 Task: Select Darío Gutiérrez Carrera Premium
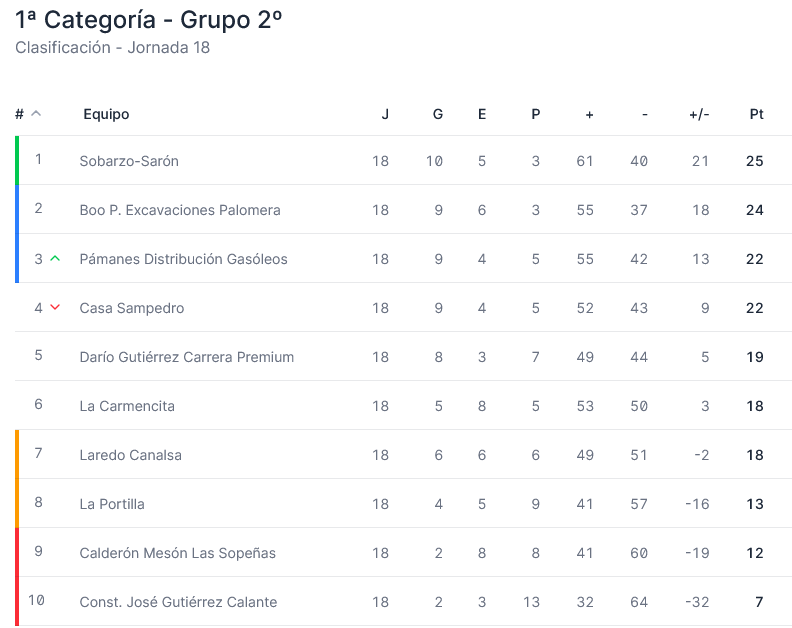click(186, 357)
